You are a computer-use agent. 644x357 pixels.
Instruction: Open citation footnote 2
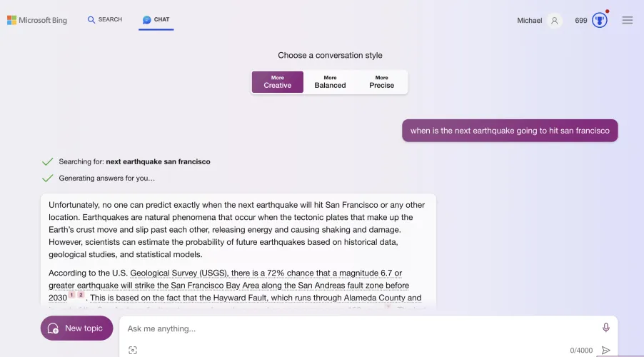(81, 295)
